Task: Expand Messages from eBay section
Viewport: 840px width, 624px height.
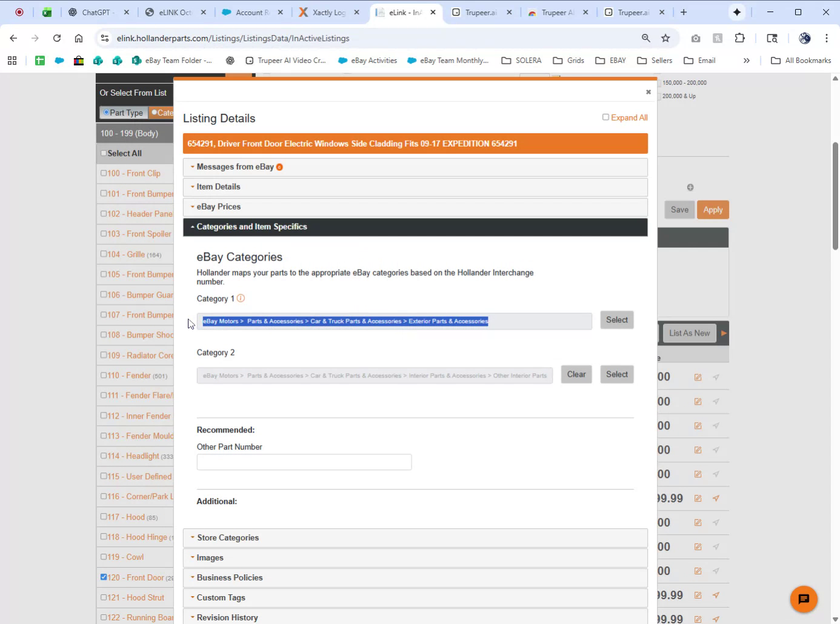Action: (415, 167)
